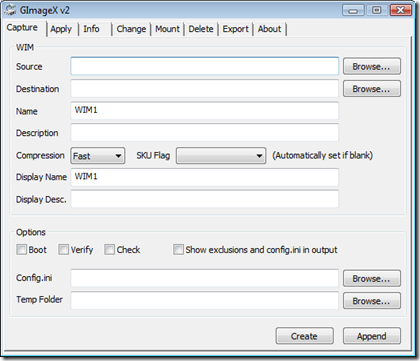420x361 pixels.
Task: Click the Destination path input field
Action: 205,88
